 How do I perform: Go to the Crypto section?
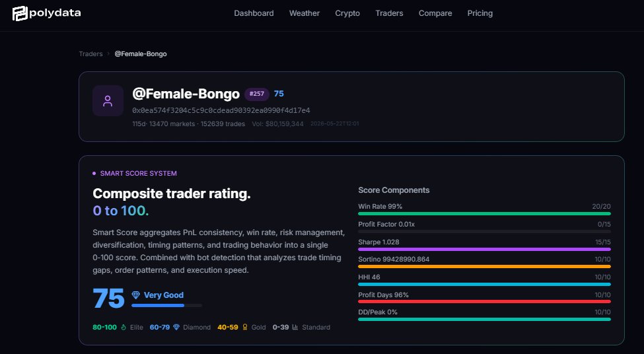[x=347, y=13]
